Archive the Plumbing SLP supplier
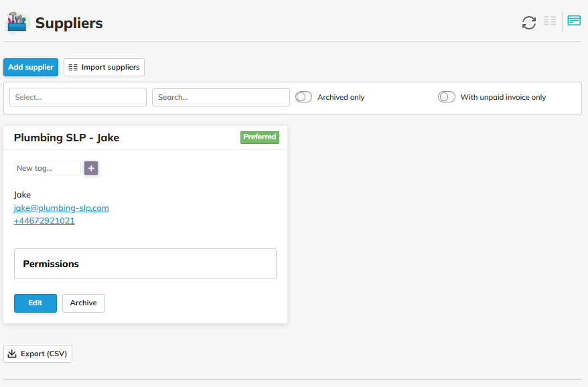Image resolution: width=588 pixels, height=387 pixels. tap(84, 303)
